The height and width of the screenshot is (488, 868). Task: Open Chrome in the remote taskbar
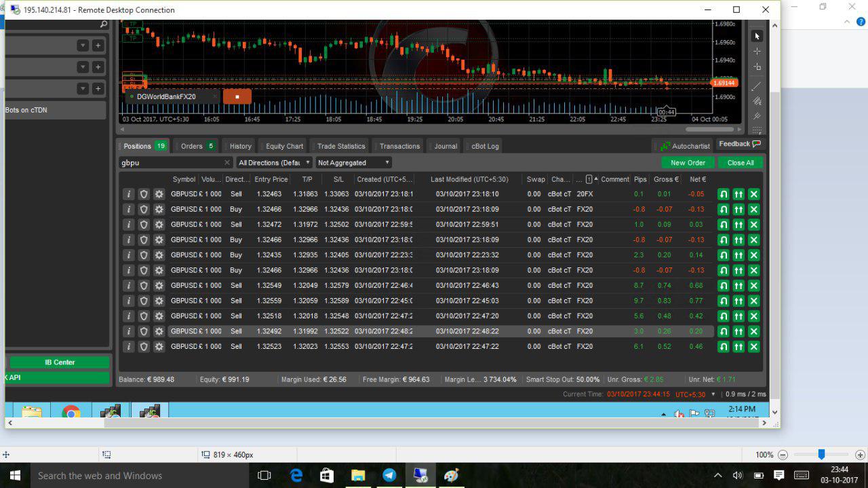(x=71, y=412)
